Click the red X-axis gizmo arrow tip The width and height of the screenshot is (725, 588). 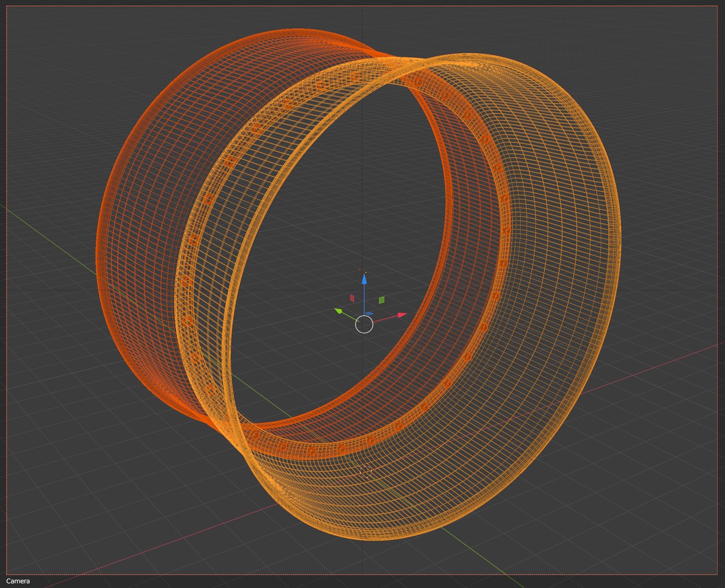[x=403, y=315]
